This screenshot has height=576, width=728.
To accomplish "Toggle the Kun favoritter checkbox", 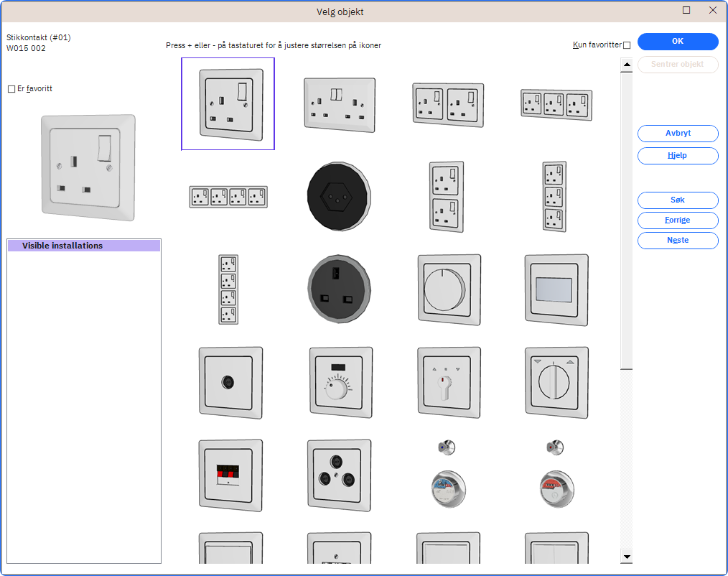I will tap(627, 45).
